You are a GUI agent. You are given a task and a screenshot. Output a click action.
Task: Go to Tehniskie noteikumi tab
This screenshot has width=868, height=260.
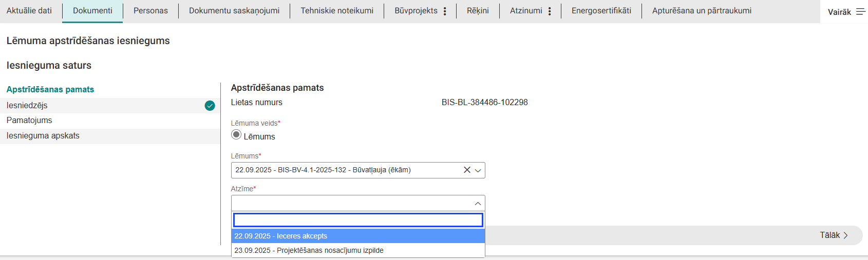click(337, 11)
